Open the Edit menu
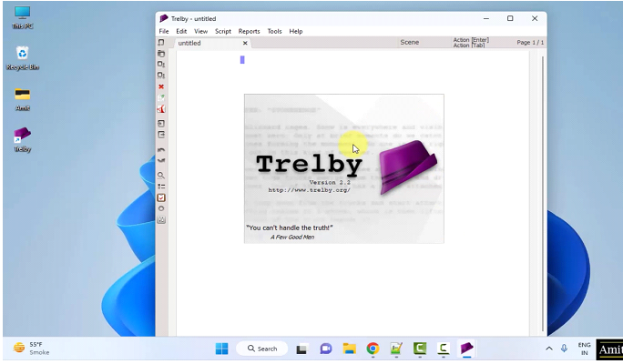The height and width of the screenshot is (364, 623). coord(181,31)
